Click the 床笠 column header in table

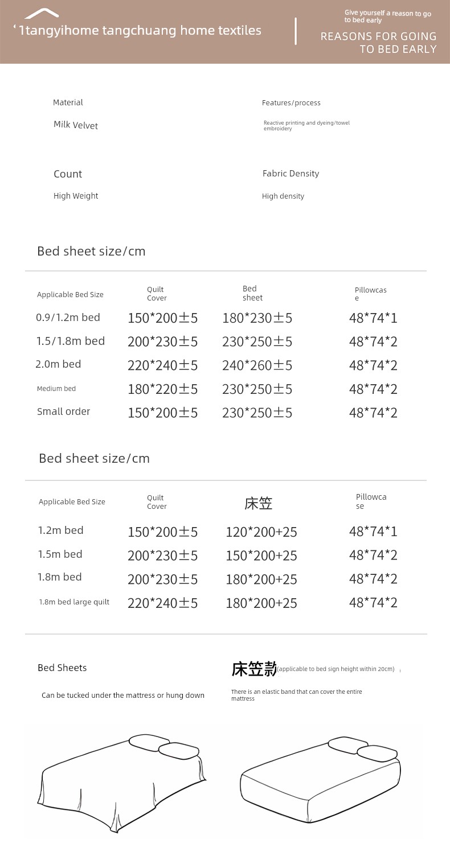coord(259,503)
